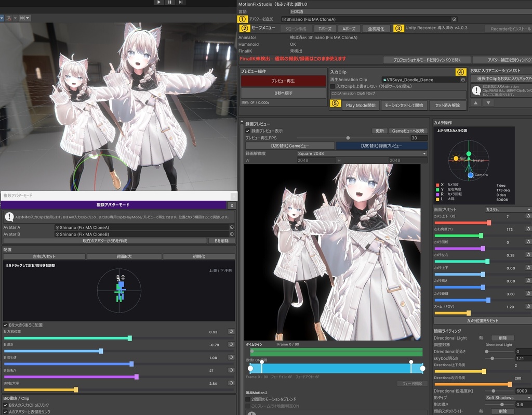This screenshot has height=415, width=532.
Task: Click the Directional色温度(K) input field showing 6000
Action: tap(523, 391)
